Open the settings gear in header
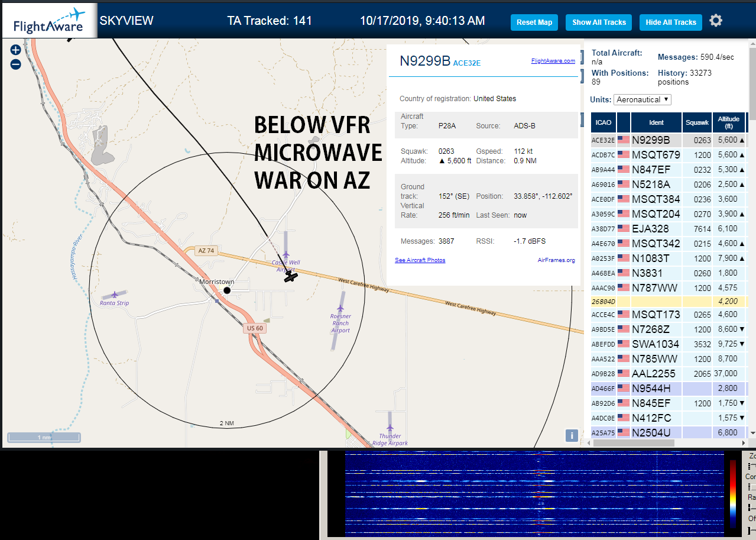 point(716,21)
